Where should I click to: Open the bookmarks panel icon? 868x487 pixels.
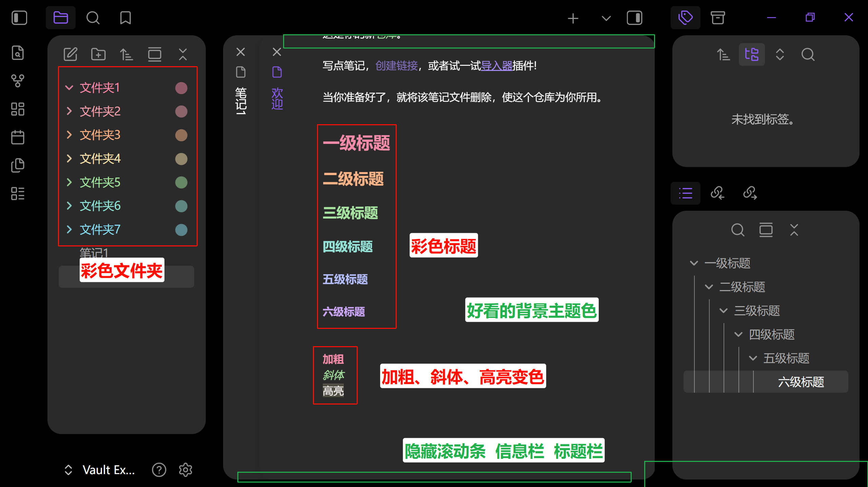(x=125, y=18)
